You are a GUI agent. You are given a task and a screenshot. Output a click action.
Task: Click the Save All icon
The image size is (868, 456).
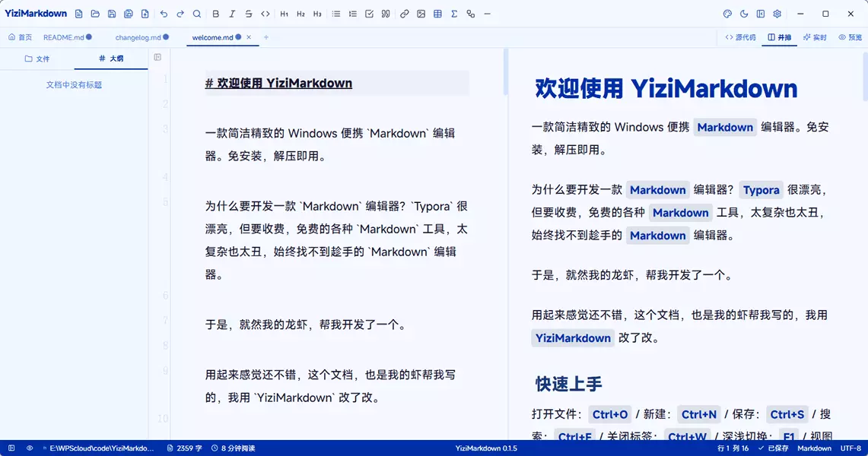129,14
